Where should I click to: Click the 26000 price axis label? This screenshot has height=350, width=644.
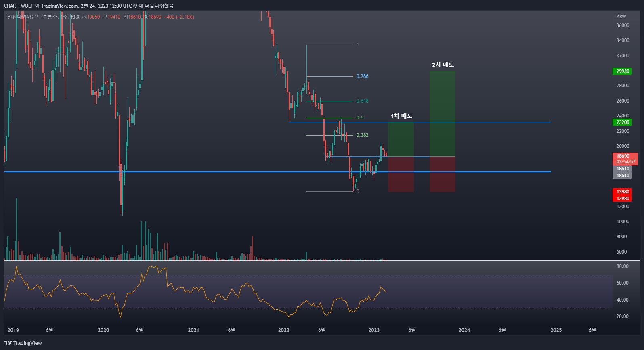[x=623, y=101]
